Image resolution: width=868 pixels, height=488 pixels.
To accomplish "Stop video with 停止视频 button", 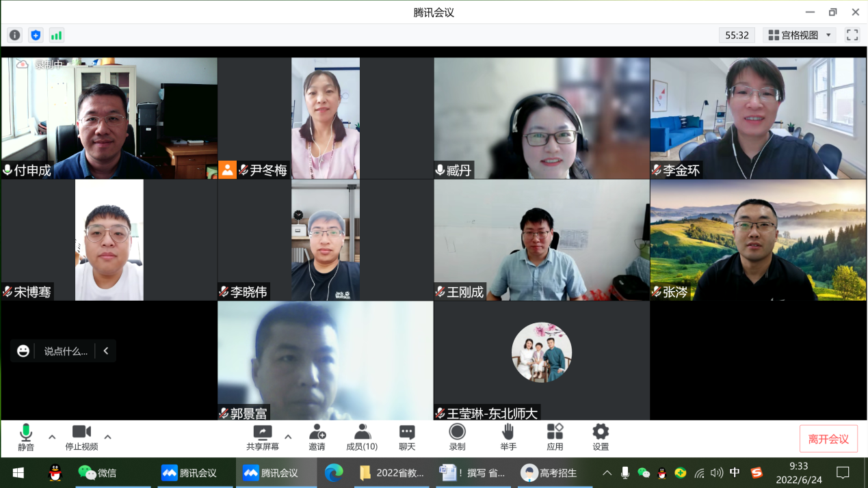I will point(81,437).
